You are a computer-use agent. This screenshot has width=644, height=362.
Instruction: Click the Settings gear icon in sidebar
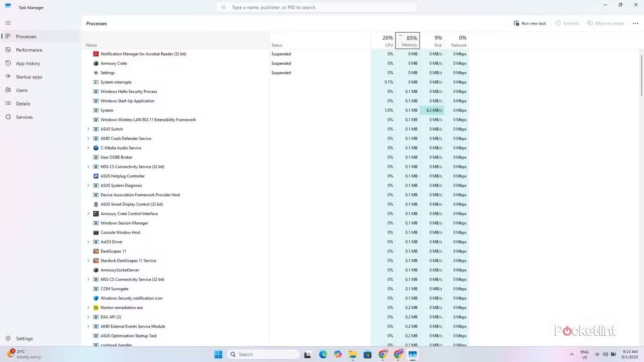pos(8,338)
